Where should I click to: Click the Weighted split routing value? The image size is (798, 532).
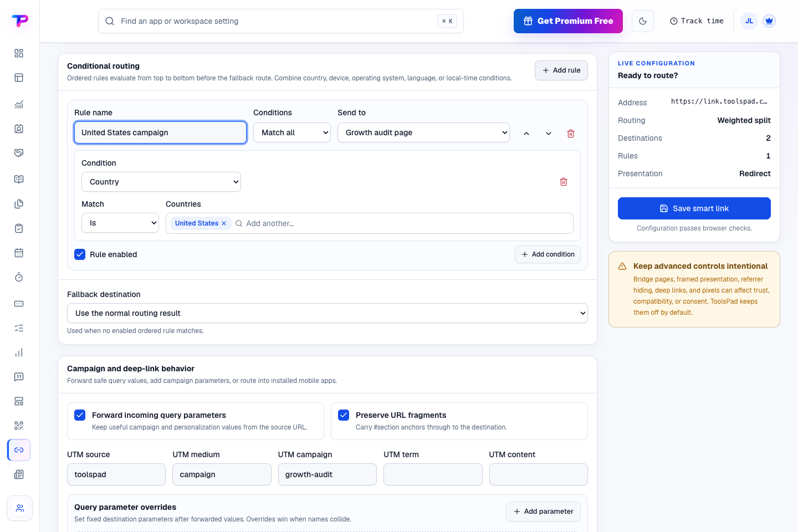[744, 120]
